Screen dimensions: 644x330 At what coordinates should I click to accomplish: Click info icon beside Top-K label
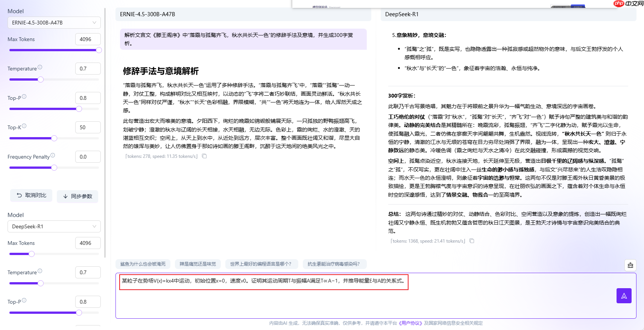coord(24,126)
